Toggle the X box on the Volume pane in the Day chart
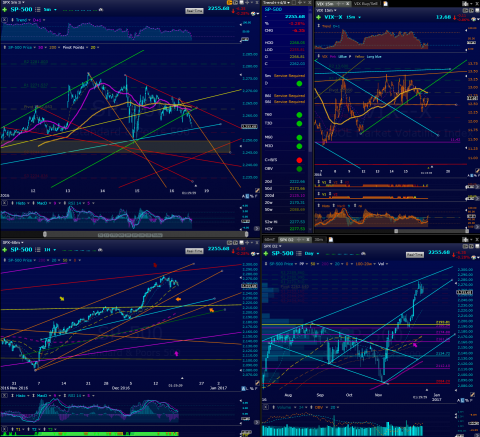 tap(266, 407)
